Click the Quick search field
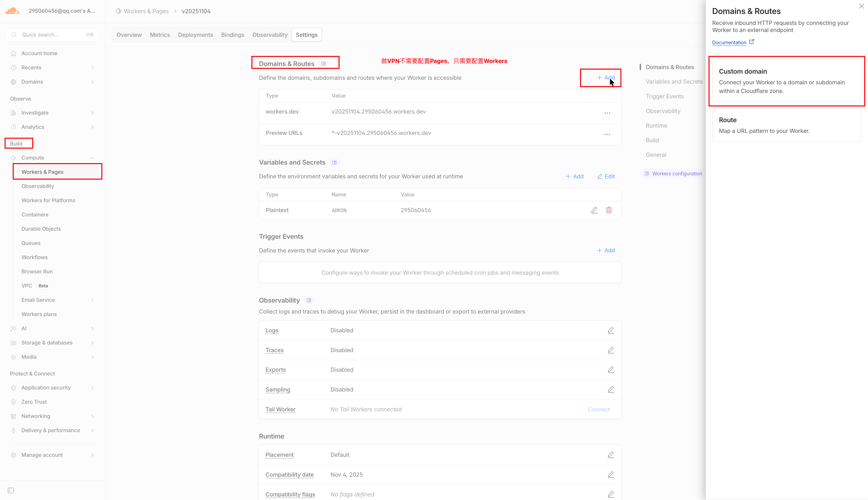 (x=52, y=35)
